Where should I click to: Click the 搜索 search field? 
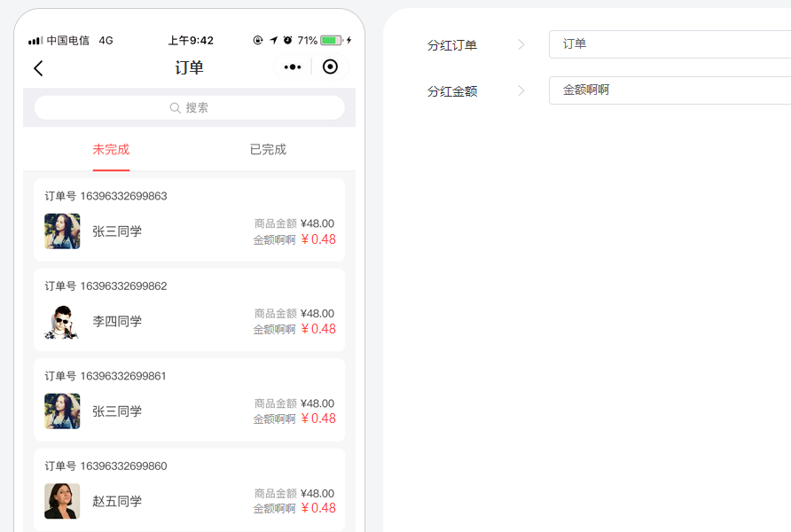[189, 108]
